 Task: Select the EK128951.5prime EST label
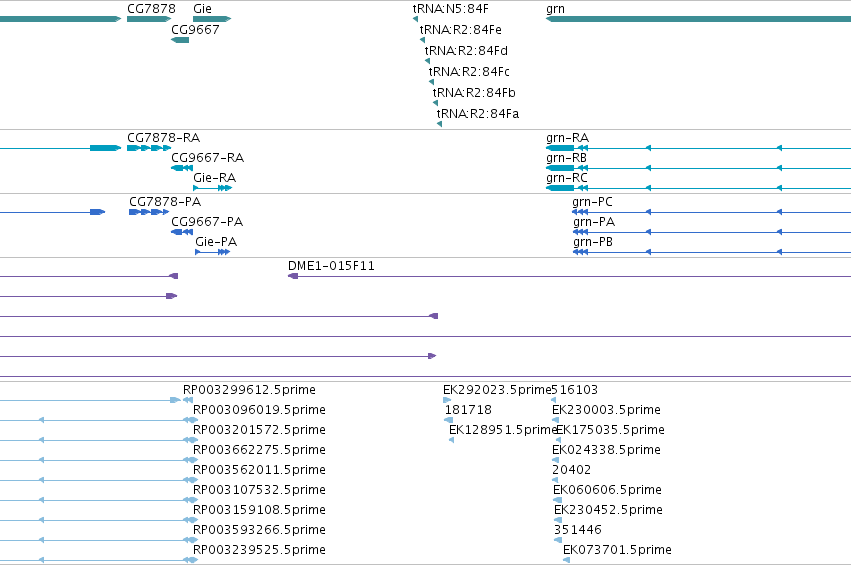click(503, 430)
